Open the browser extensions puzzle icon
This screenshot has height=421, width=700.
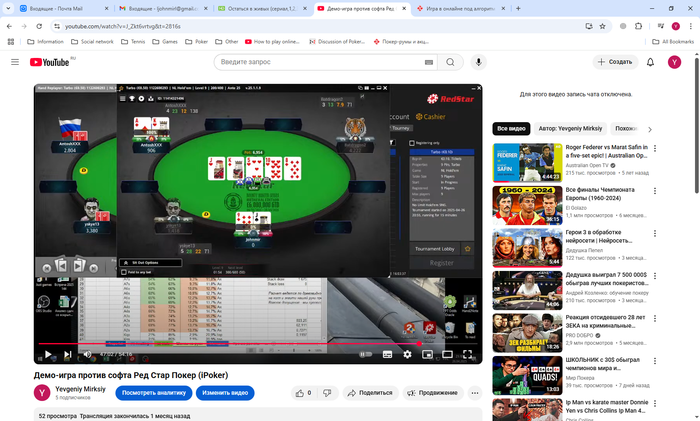click(638, 26)
